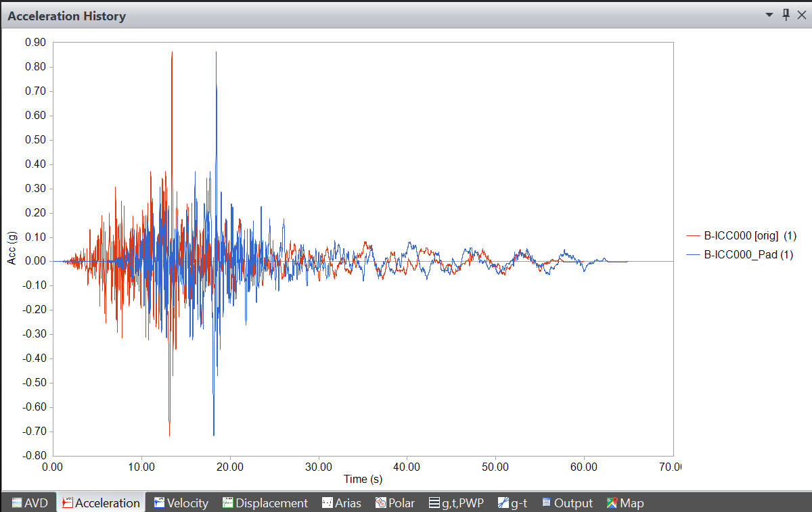Open the g,t,PWP tab
This screenshot has width=812, height=512.
coord(456,503)
